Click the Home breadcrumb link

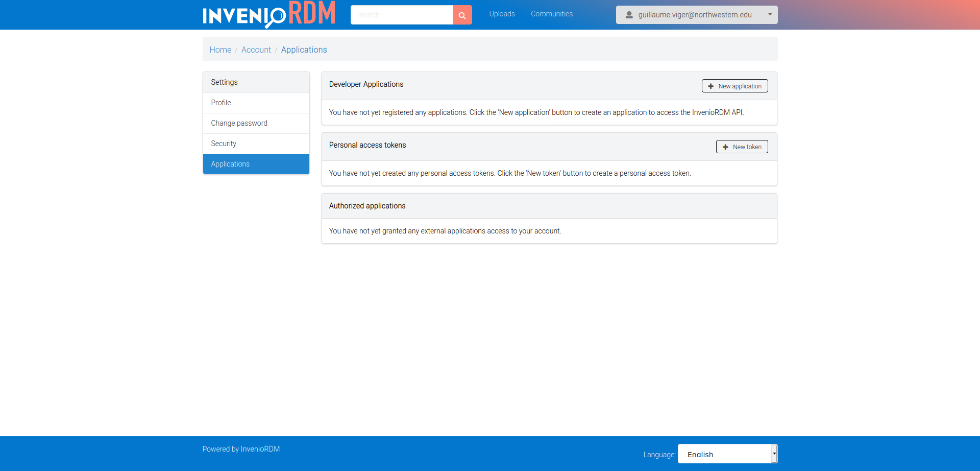pyautogui.click(x=220, y=50)
